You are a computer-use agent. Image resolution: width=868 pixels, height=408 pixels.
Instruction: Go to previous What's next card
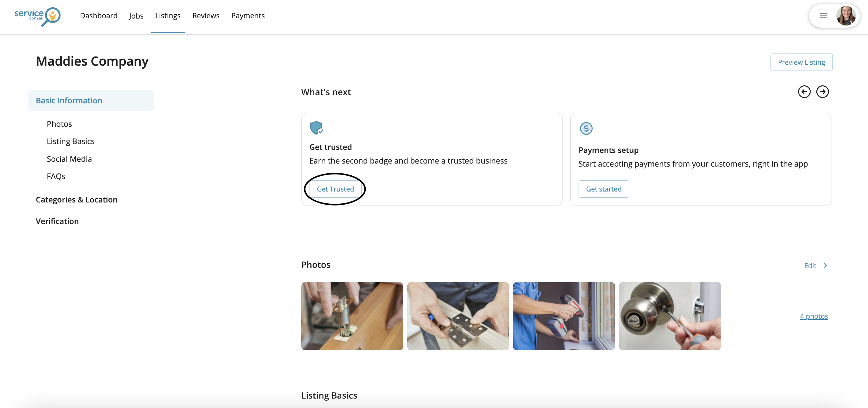click(804, 92)
